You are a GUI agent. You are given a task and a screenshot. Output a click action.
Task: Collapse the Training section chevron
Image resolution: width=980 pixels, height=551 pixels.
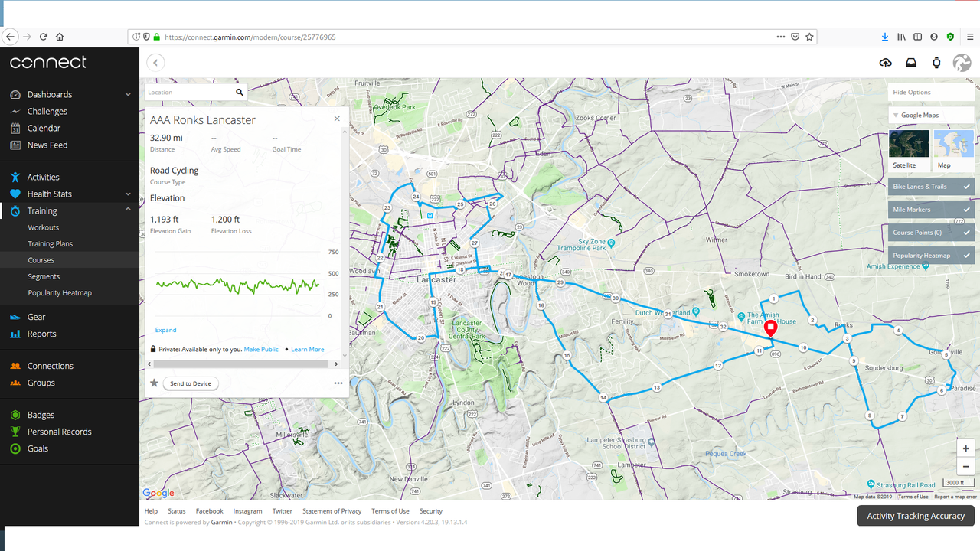[128, 210]
